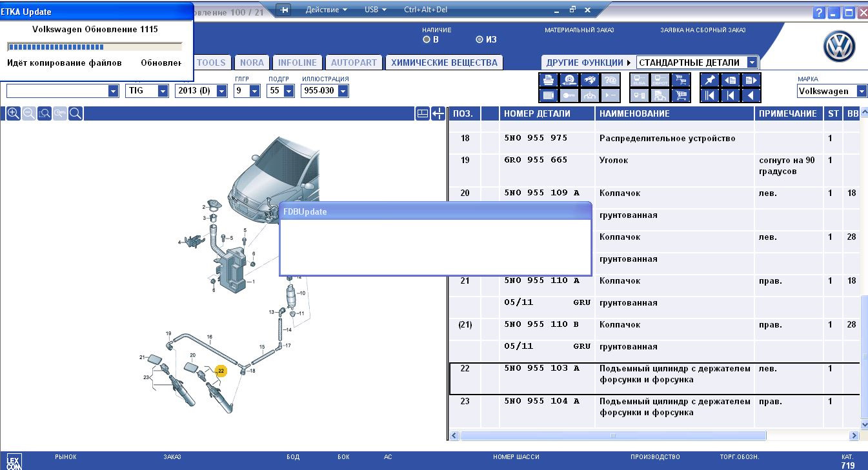The height and width of the screenshot is (470, 868).
Task: Switch to the AUTOPART tab
Action: coord(354,63)
